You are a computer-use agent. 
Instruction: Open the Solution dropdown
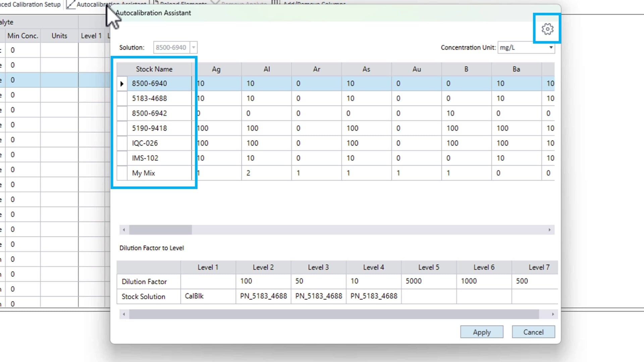[194, 47]
